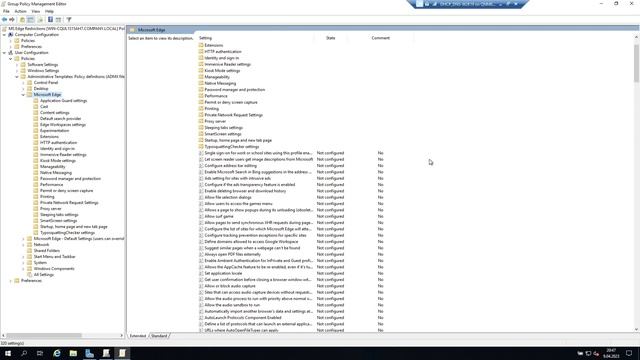This screenshot has width=640, height=360.
Task: Launch Internet Explorer from the taskbar
Action: tap(57, 353)
